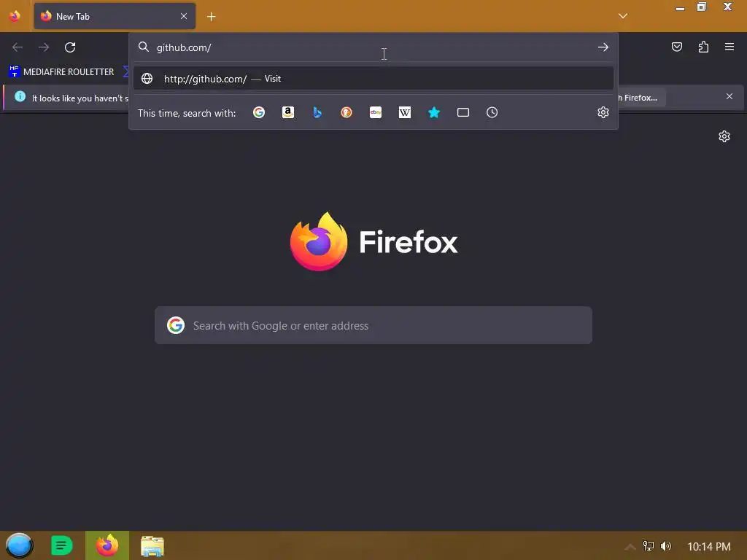Search this time with eBay
This screenshot has height=560, width=747.
[376, 112]
